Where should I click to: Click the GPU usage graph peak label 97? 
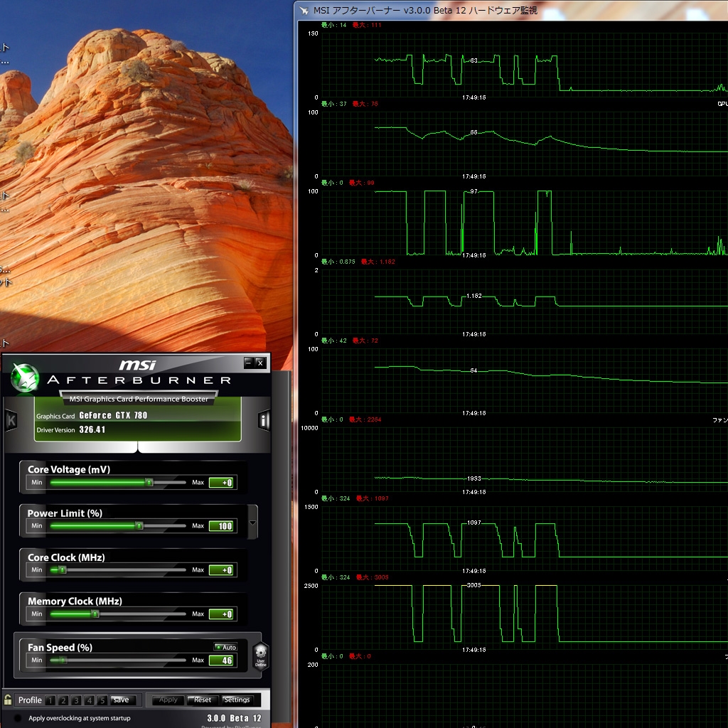[473, 191]
